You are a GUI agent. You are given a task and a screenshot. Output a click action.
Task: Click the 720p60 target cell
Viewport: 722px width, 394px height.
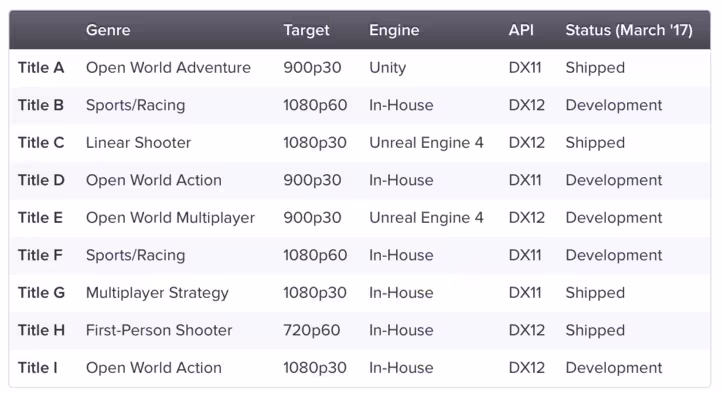click(311, 330)
